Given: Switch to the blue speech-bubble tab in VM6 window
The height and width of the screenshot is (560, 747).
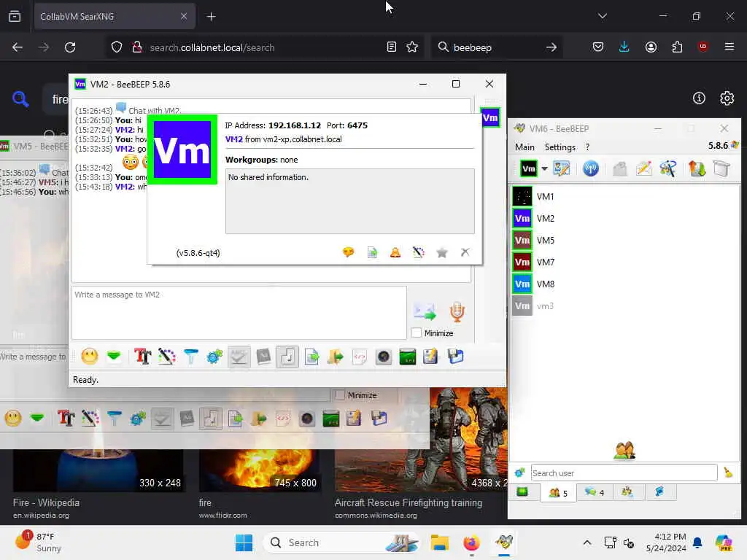Looking at the screenshot, I should (659, 492).
